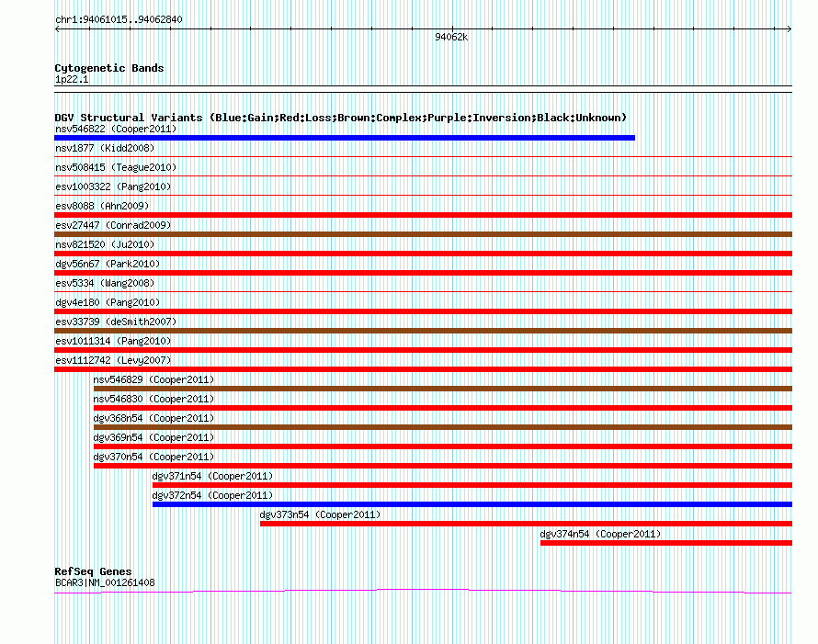This screenshot has height=644, width=818.
Task: Open the nsv1877 (Kidd2008) variant label
Action: pos(105,148)
